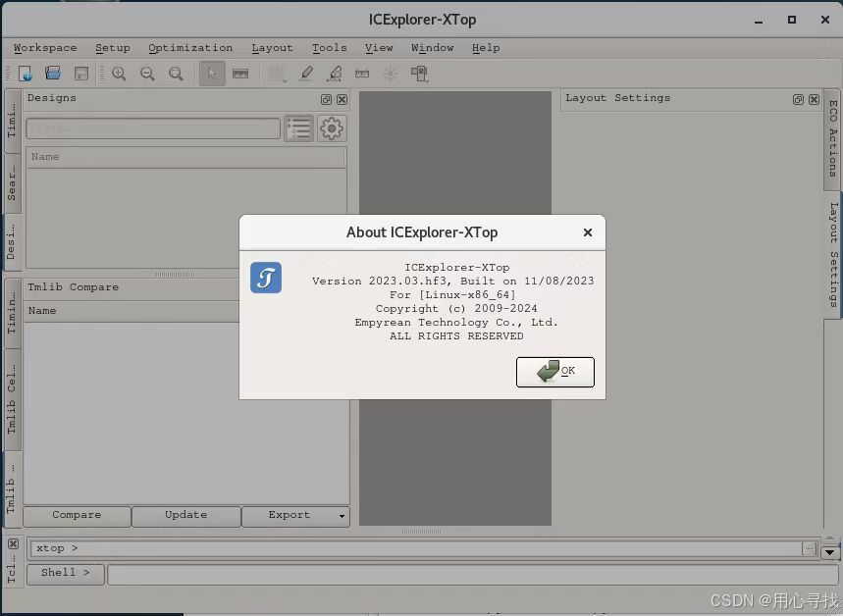The width and height of the screenshot is (843, 616).
Task: Close the Tcl console panel
Action: [14, 544]
